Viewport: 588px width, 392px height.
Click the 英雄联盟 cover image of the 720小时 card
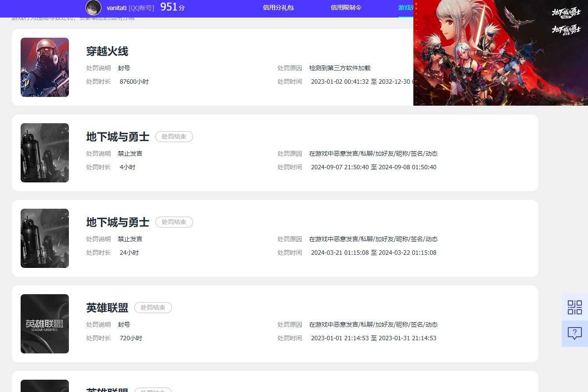pos(45,324)
